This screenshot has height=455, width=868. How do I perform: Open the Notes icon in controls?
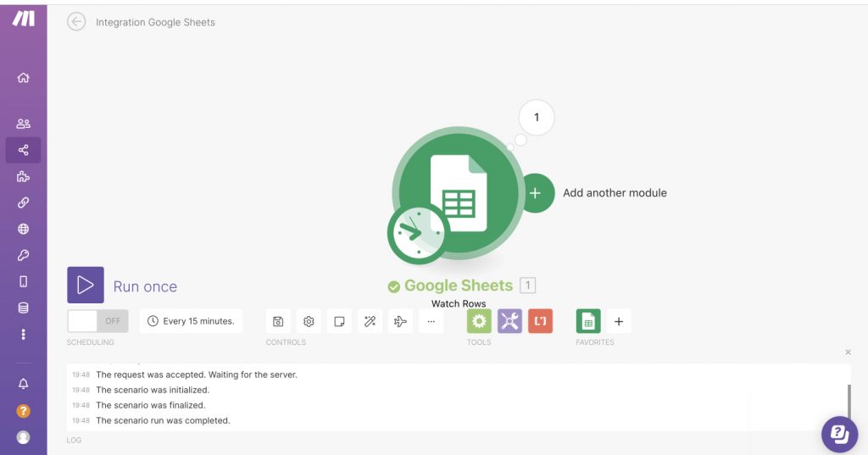339,321
